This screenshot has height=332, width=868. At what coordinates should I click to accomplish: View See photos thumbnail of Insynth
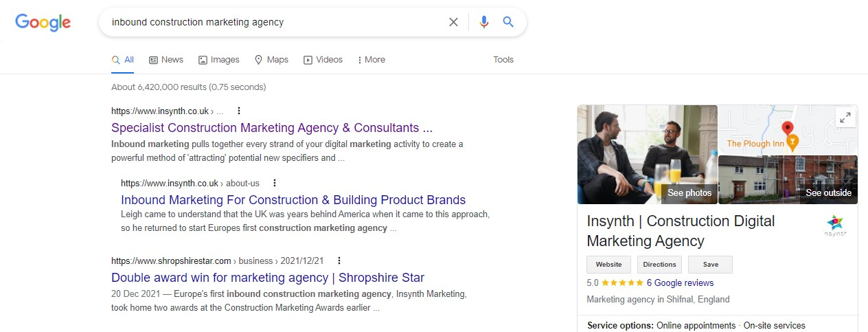(647, 155)
